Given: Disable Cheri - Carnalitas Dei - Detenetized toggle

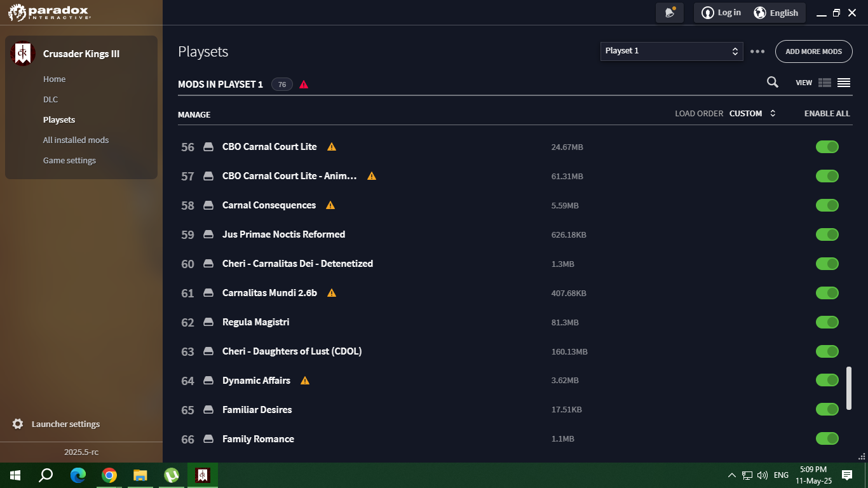Looking at the screenshot, I should [x=827, y=264].
